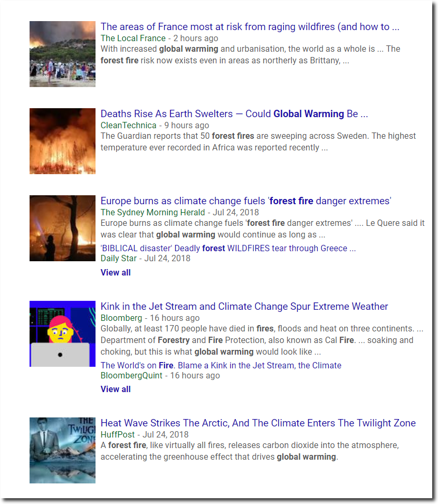The image size is (438, 504).
Task: Click the snippet about 170 people died
Action: click(x=262, y=340)
